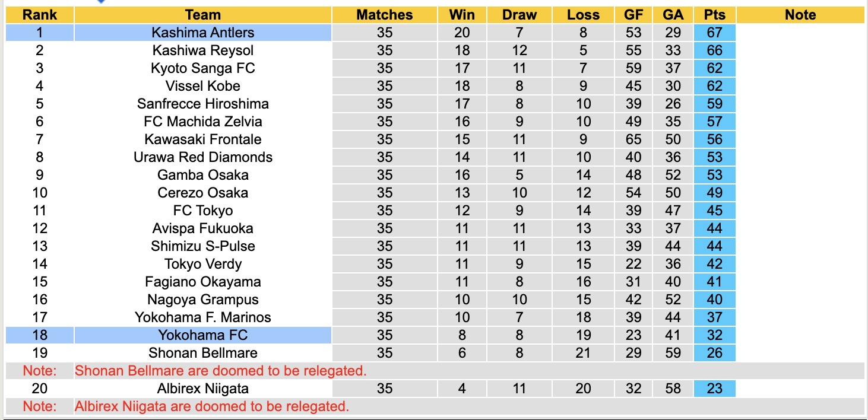Click the Matches column header
Screen dimensions: 868x420
[x=384, y=15]
